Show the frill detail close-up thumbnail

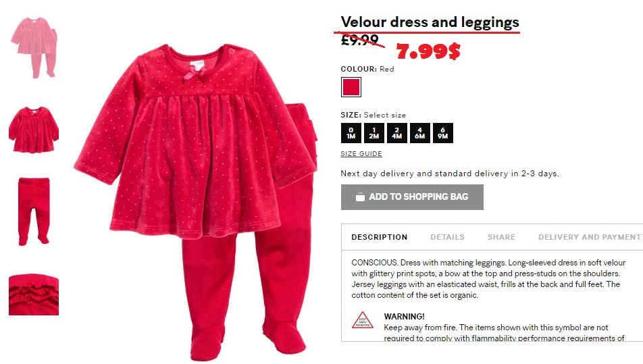tap(34, 294)
